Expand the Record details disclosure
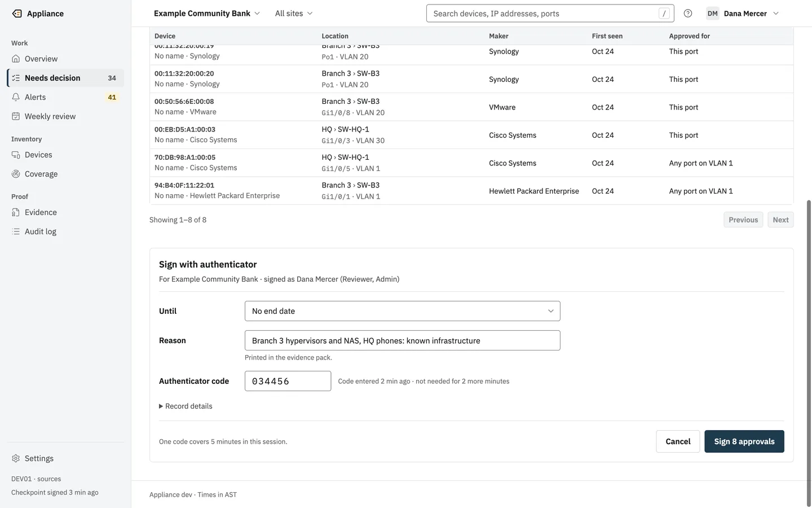 pos(186,406)
